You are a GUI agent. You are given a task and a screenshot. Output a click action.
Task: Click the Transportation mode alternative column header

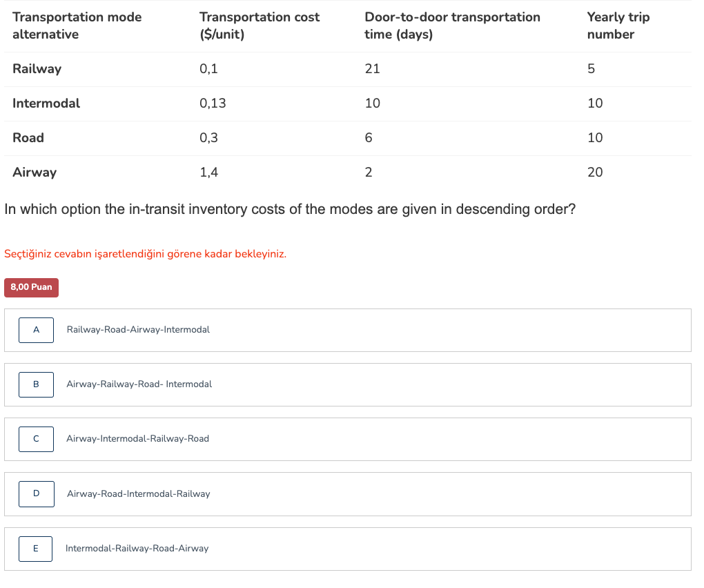(77, 26)
